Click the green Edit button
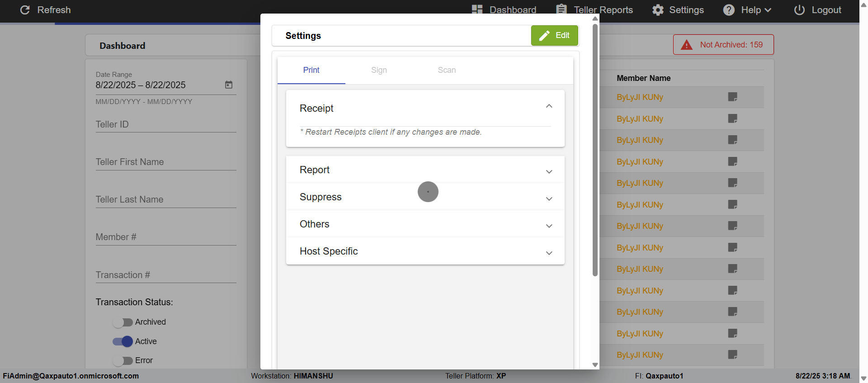Screen dimensions: 868x383 pos(554,35)
